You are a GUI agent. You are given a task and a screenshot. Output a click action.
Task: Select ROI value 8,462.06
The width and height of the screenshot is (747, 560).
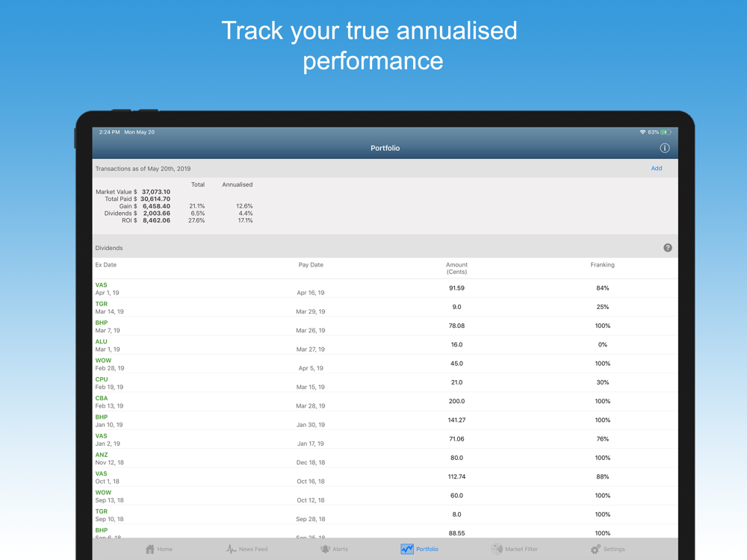pyautogui.click(x=156, y=220)
